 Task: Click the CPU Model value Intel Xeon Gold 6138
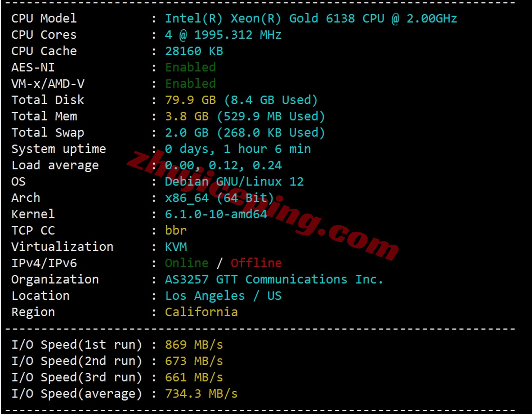click(x=311, y=19)
